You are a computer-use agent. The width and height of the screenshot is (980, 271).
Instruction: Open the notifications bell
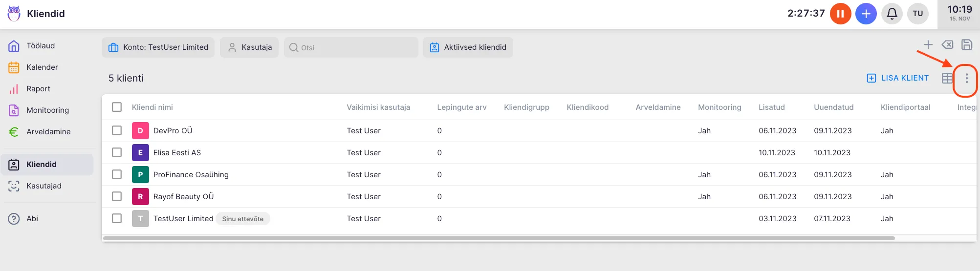tap(892, 14)
